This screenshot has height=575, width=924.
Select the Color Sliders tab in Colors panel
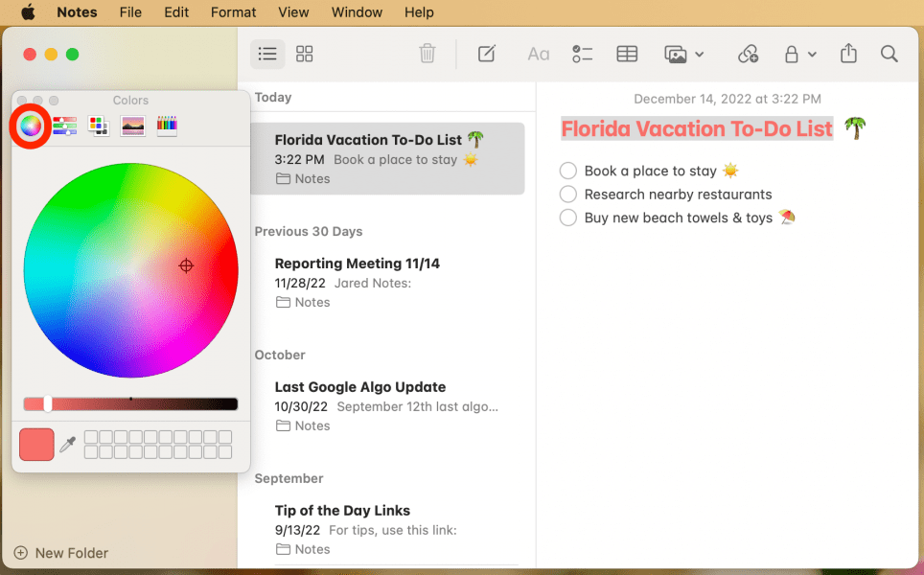tap(63, 125)
